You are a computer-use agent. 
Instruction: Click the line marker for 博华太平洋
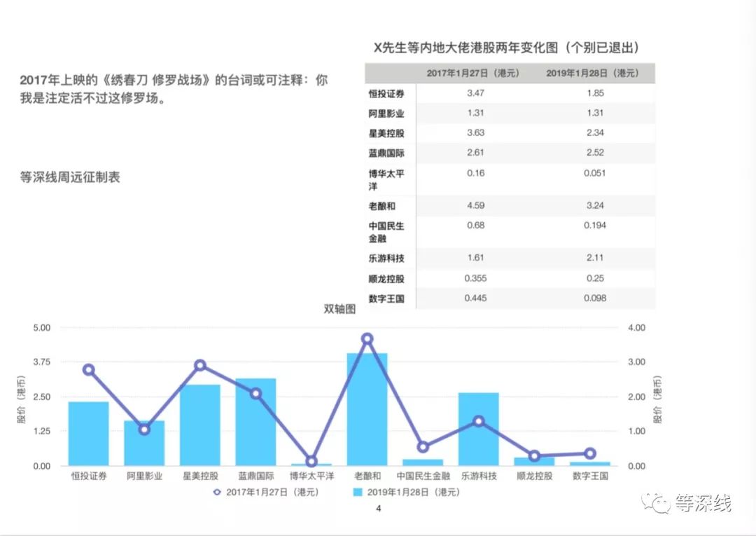click(x=311, y=462)
